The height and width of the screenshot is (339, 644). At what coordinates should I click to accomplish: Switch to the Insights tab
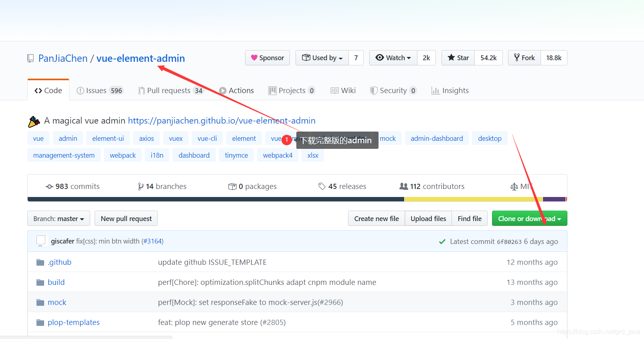pyautogui.click(x=450, y=91)
